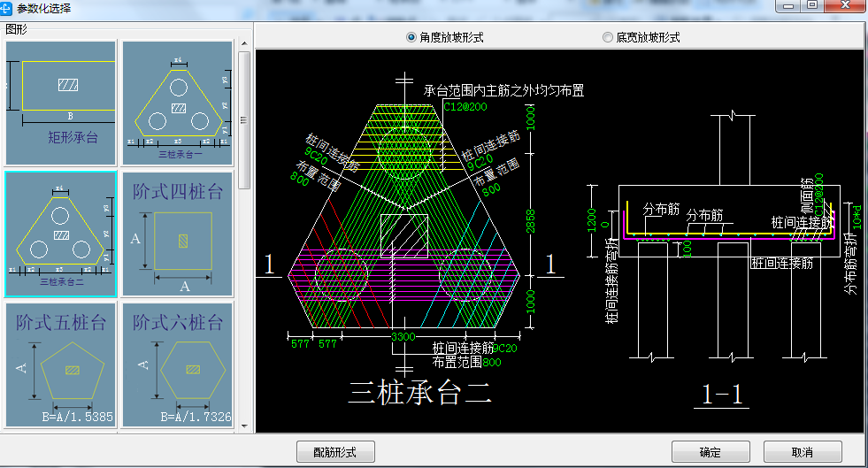Close the 参数化选择 dialog

tap(845, 5)
